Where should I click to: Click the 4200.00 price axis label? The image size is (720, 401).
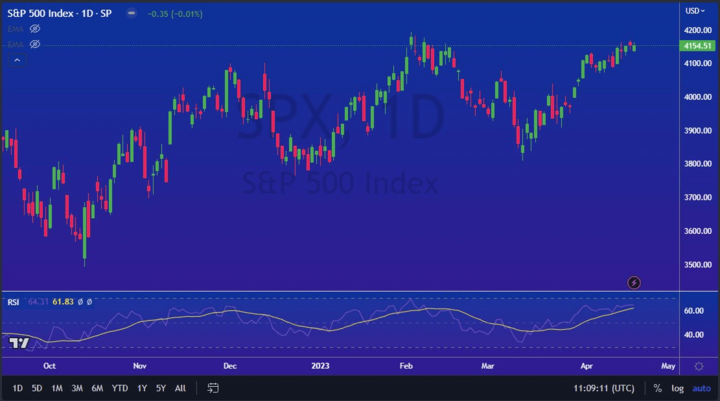tap(698, 30)
